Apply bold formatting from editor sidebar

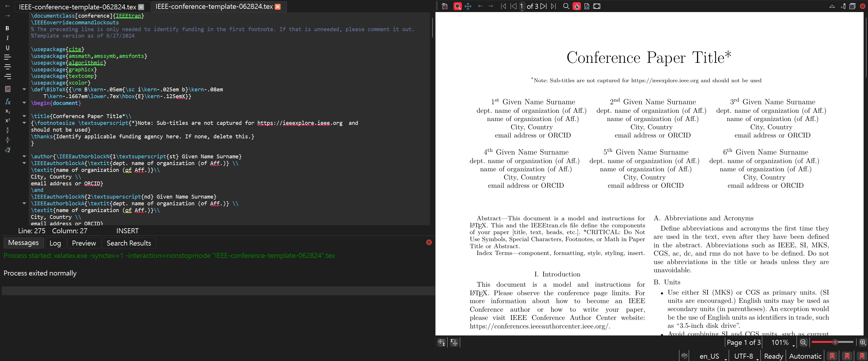pos(7,28)
